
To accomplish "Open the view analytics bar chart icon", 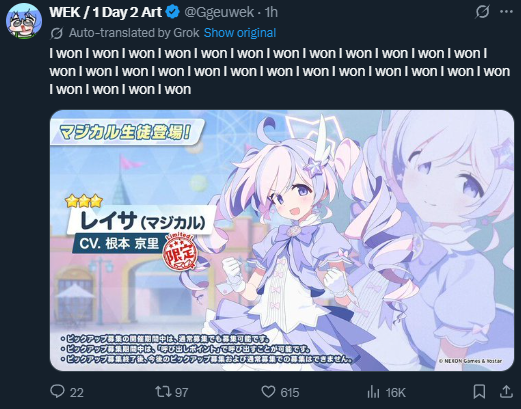I will click(374, 392).
